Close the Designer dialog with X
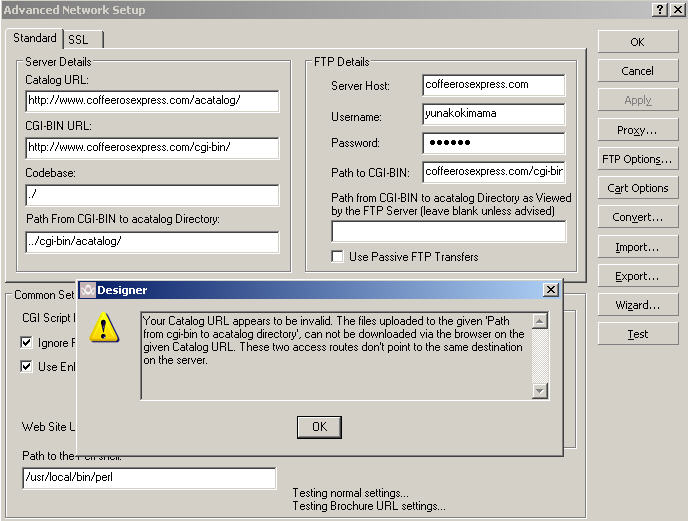 click(x=550, y=290)
